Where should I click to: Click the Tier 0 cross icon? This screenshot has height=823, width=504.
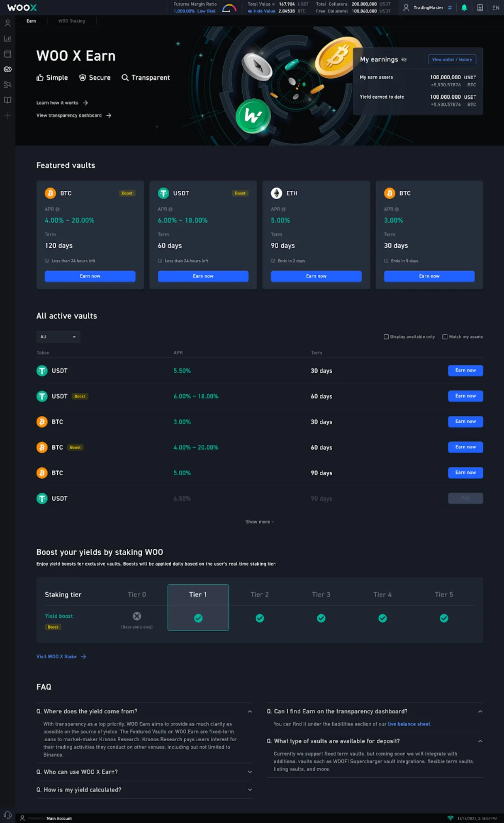pos(137,616)
